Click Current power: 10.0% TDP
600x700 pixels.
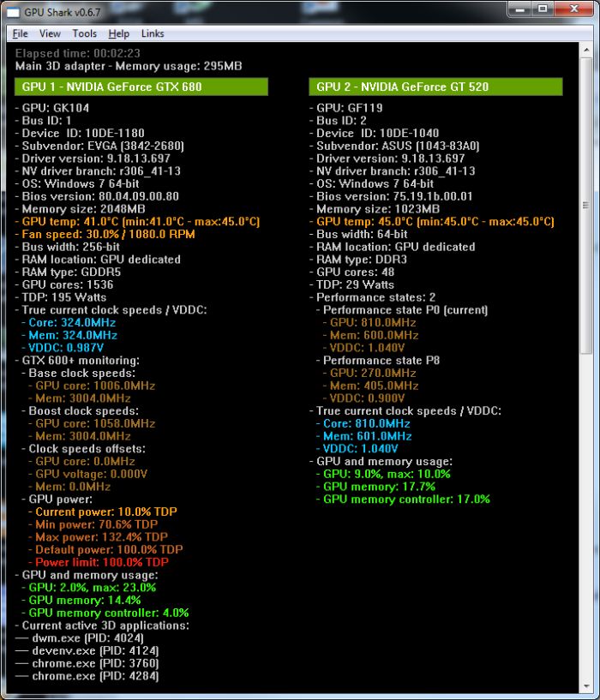(103, 512)
